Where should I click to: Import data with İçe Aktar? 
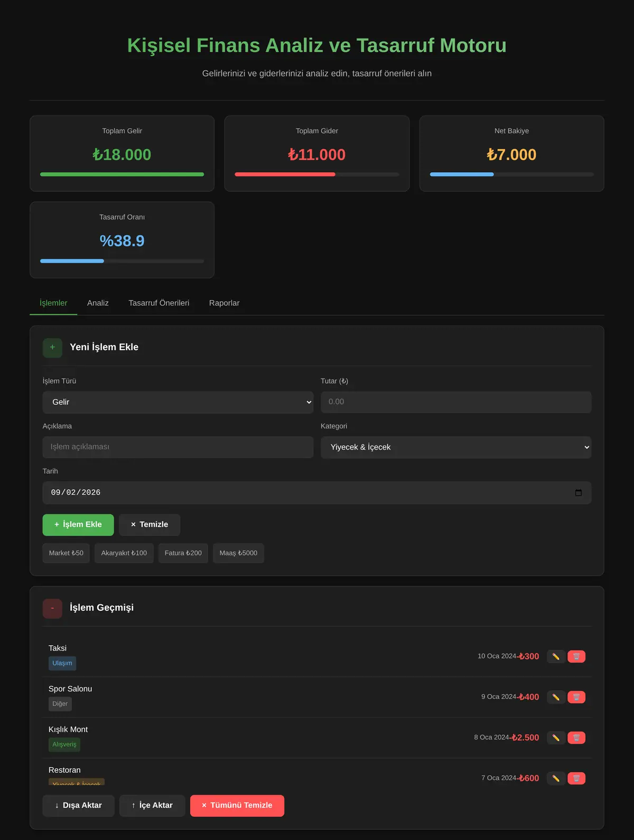click(x=152, y=806)
